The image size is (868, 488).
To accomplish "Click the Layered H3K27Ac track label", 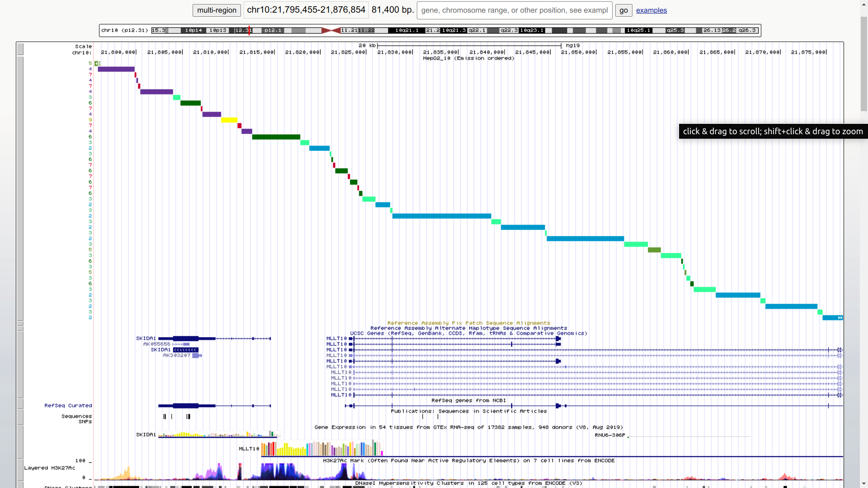I will coord(50,468).
